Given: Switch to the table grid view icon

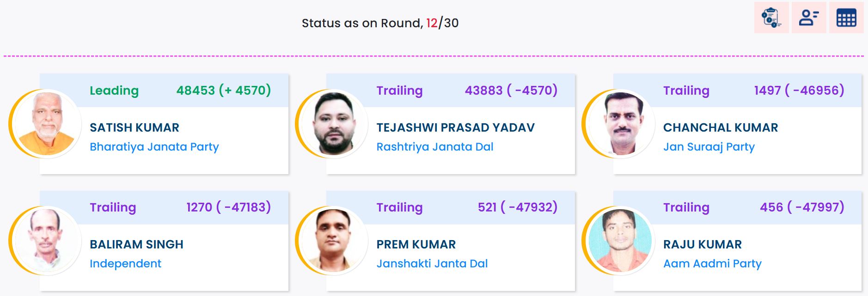Looking at the screenshot, I should click(x=846, y=18).
